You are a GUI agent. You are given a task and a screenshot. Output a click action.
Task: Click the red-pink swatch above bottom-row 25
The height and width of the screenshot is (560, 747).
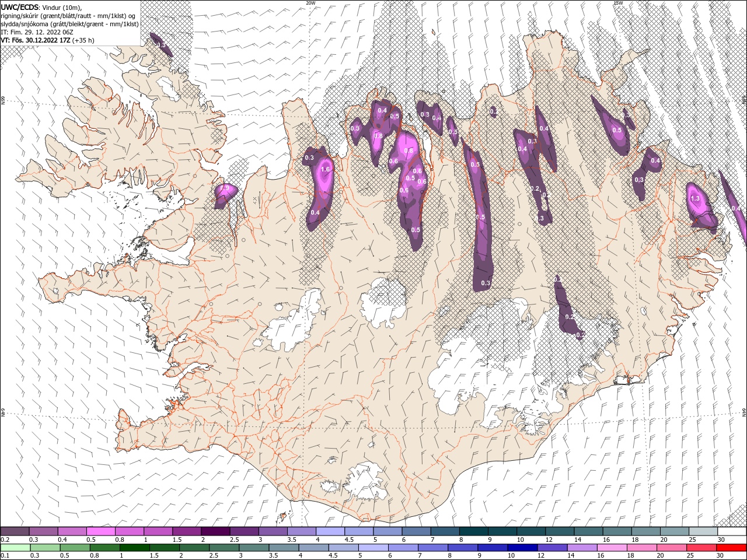pos(701,548)
